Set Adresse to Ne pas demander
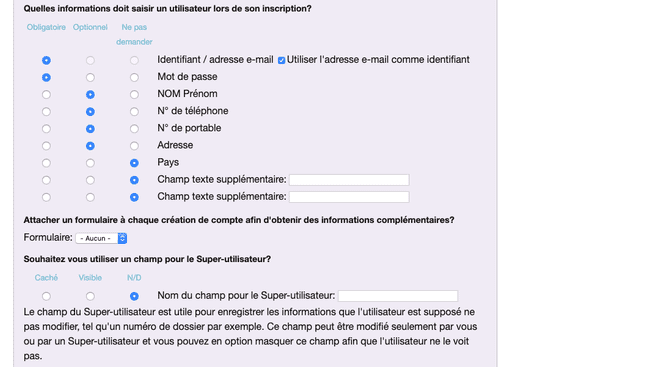The height and width of the screenshot is (367, 671). [134, 146]
